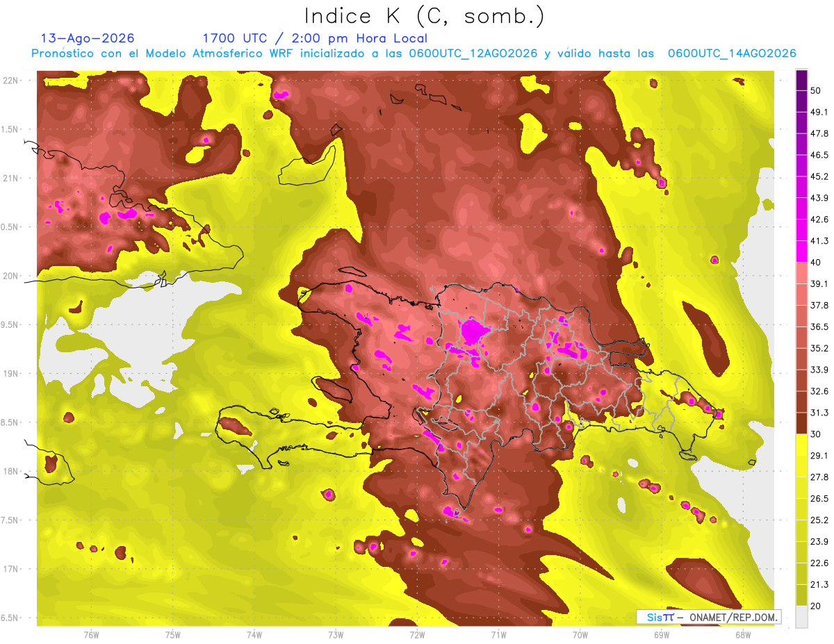Click the '26.5' legend value
Image resolution: width=834 pixels, height=644 pixels.
pos(819,498)
